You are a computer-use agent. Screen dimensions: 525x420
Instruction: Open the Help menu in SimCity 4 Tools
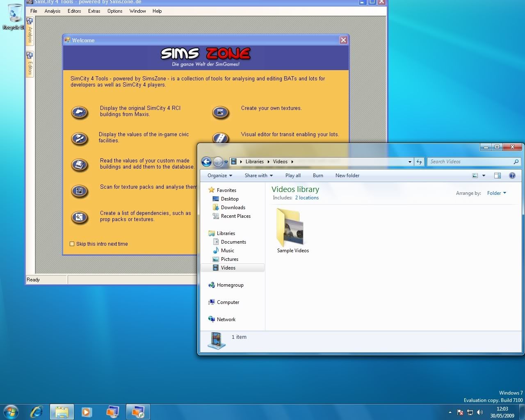tap(157, 11)
